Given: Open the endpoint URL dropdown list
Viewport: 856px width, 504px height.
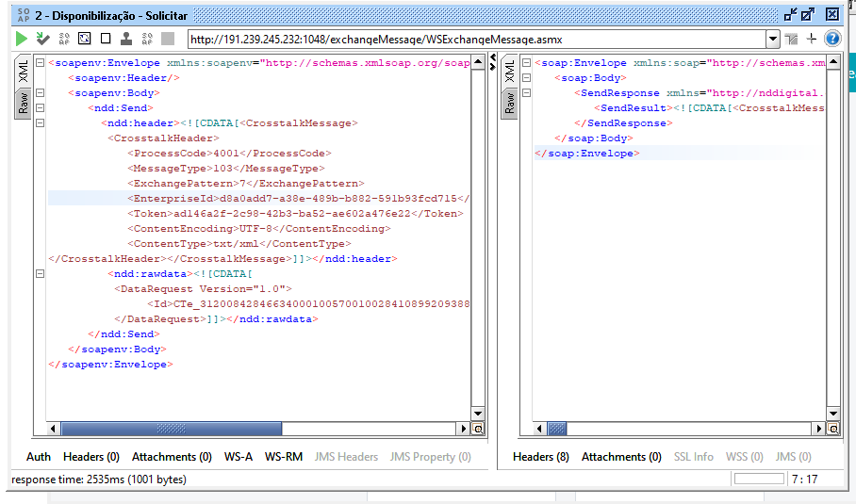Looking at the screenshot, I should (x=773, y=40).
